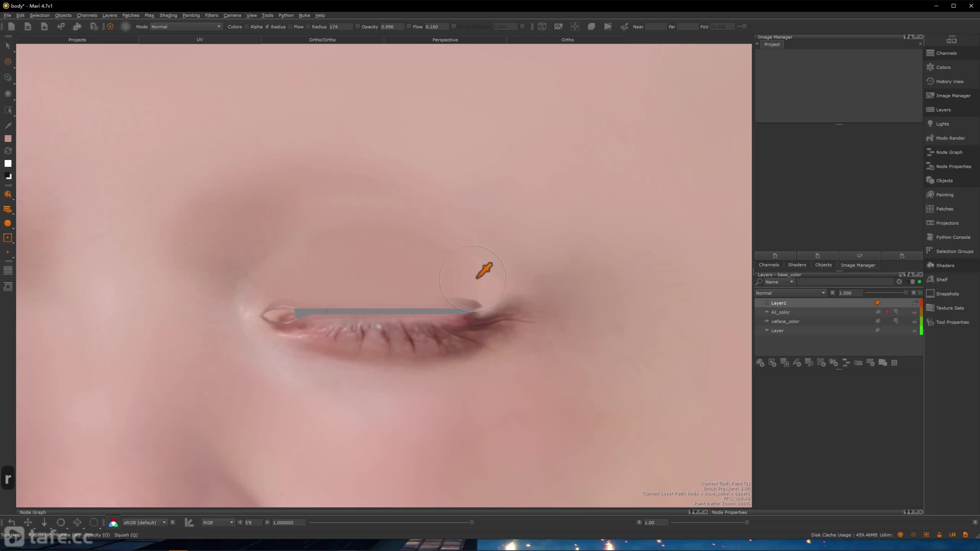Switch to the Objects panel tab

click(x=823, y=265)
